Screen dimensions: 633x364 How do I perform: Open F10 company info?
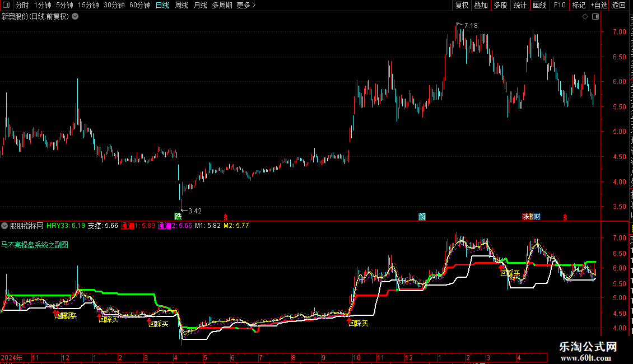(x=560, y=5)
